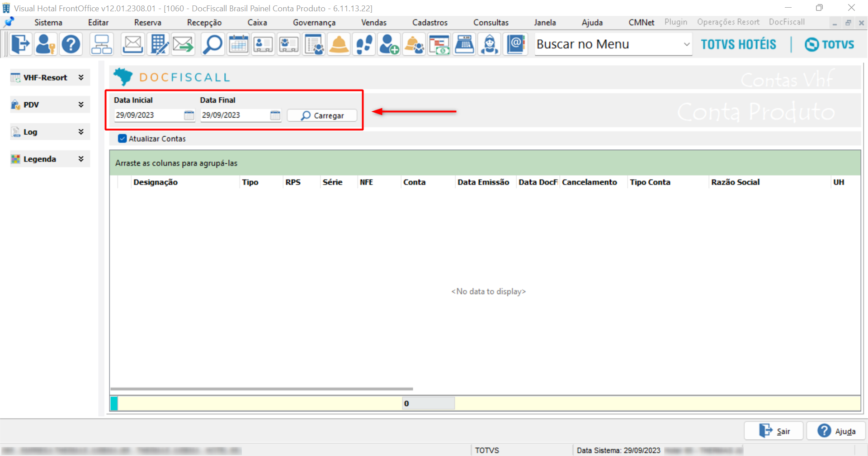
Task: Click the group contact card icon
Action: coord(288,44)
